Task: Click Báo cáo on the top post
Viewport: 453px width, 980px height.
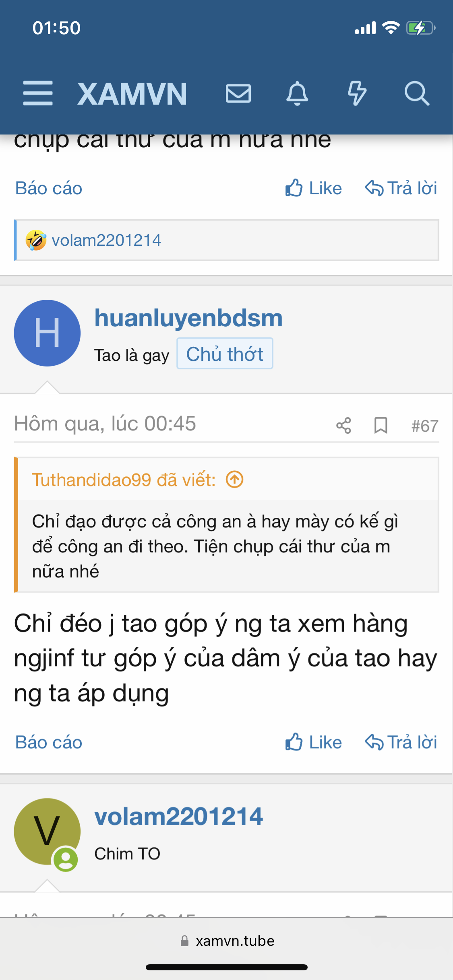Action: 49,188
